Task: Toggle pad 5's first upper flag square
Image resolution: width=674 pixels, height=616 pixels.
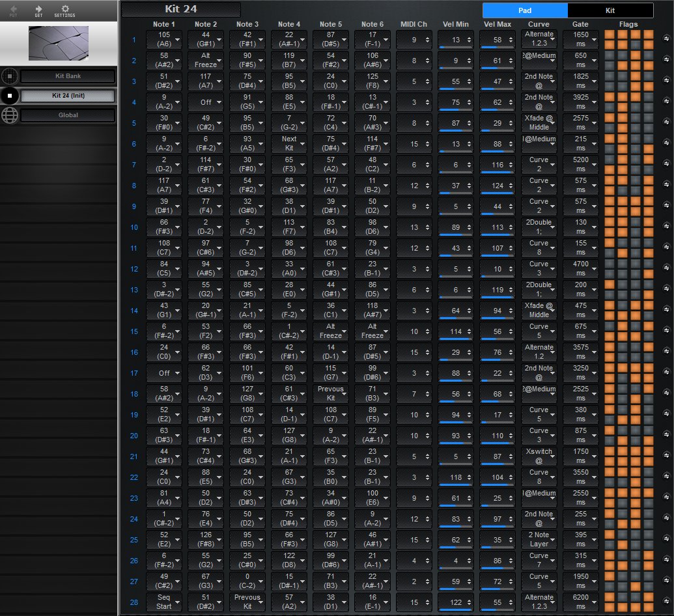Action: [610, 118]
